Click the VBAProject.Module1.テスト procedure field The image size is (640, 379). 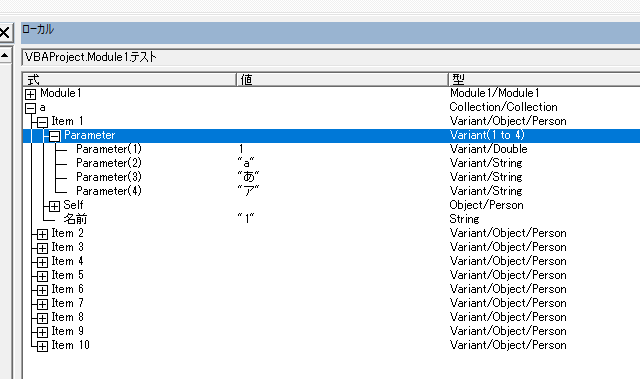[331, 57]
